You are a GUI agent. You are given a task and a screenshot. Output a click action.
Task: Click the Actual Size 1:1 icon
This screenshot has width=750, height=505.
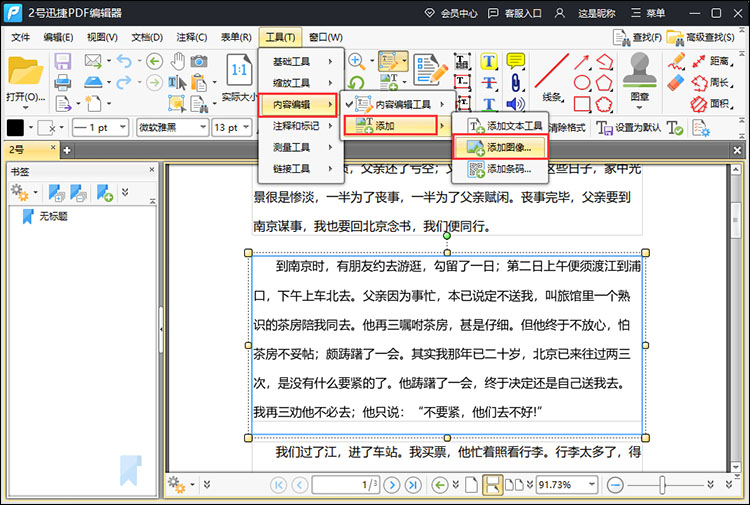(x=239, y=71)
